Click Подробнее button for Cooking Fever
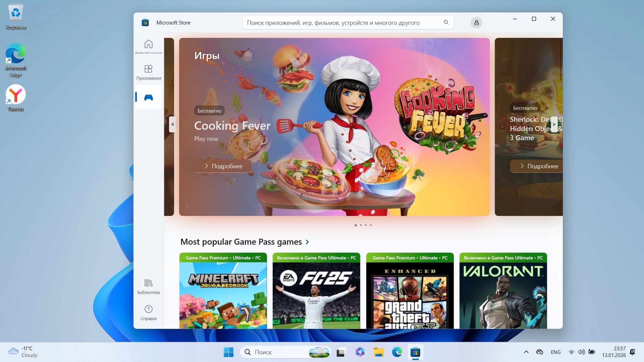Image resolution: width=644 pixels, height=362 pixels. [x=223, y=166]
